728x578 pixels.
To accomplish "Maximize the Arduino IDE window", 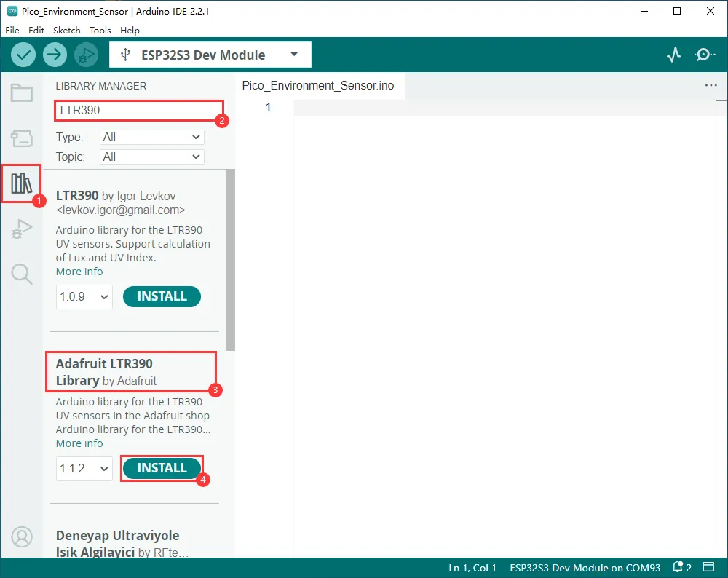I will coord(677,11).
